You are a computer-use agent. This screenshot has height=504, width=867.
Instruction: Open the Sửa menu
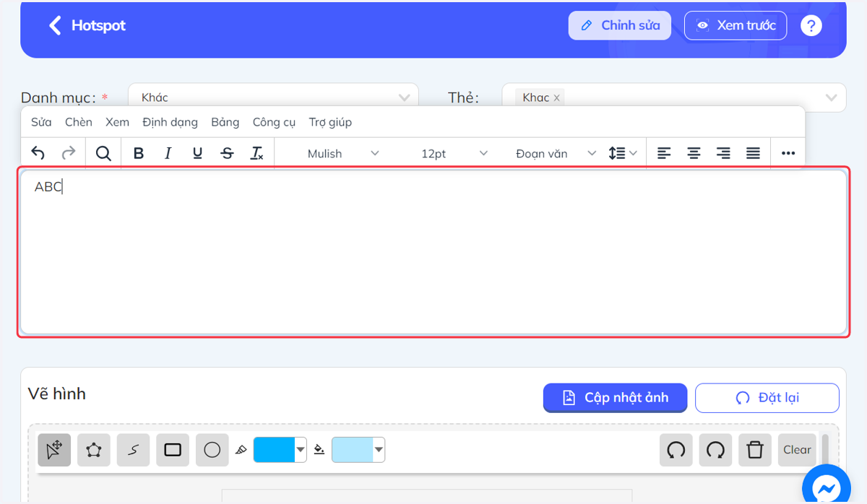[x=41, y=122]
